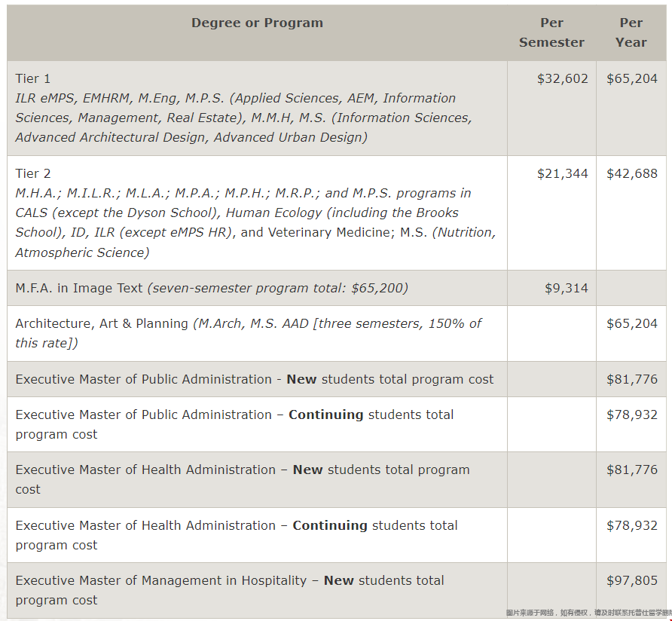This screenshot has width=672, height=621.
Task: Click the Per Semester column header
Action: point(551,32)
